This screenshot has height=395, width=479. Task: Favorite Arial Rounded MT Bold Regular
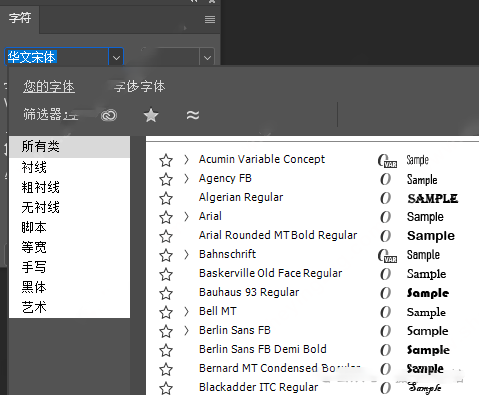[x=166, y=236]
